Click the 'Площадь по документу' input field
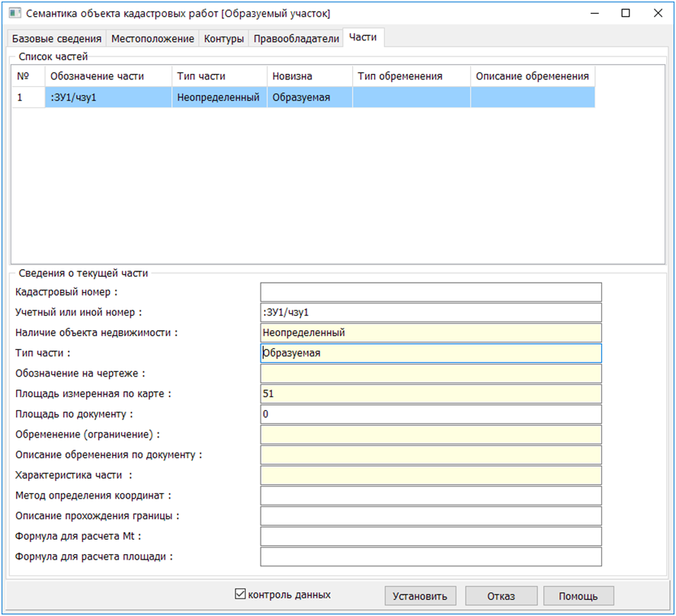This screenshot has height=616, width=676. [x=431, y=415]
